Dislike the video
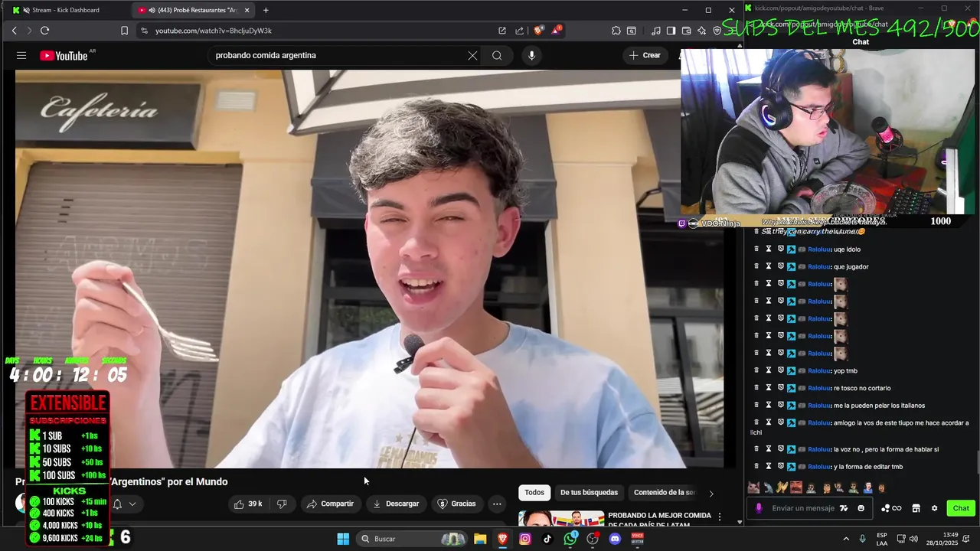The height and width of the screenshot is (551, 980). pyautogui.click(x=282, y=504)
